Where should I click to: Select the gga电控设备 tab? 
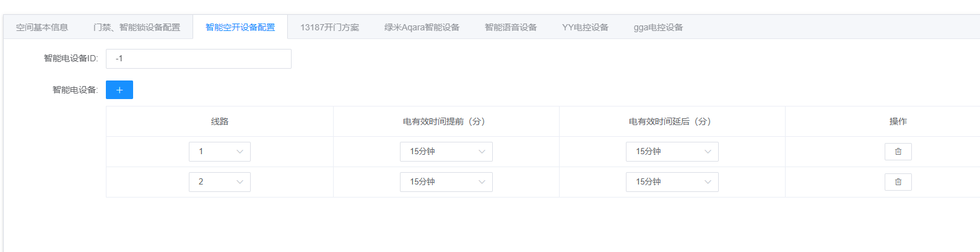[658, 27]
